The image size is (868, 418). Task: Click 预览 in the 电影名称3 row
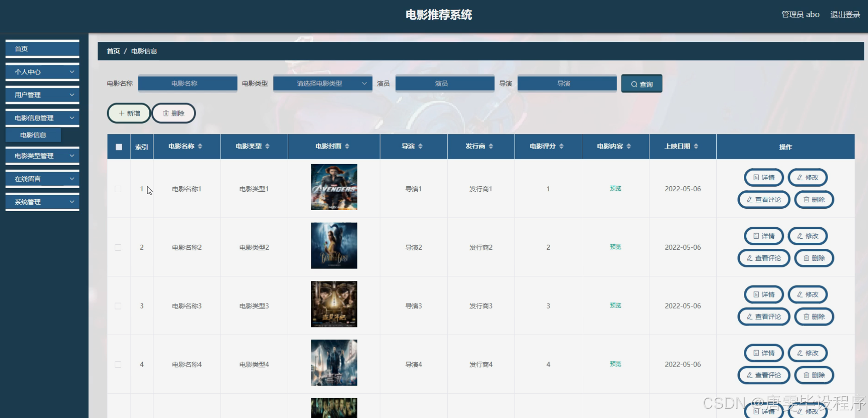(615, 305)
